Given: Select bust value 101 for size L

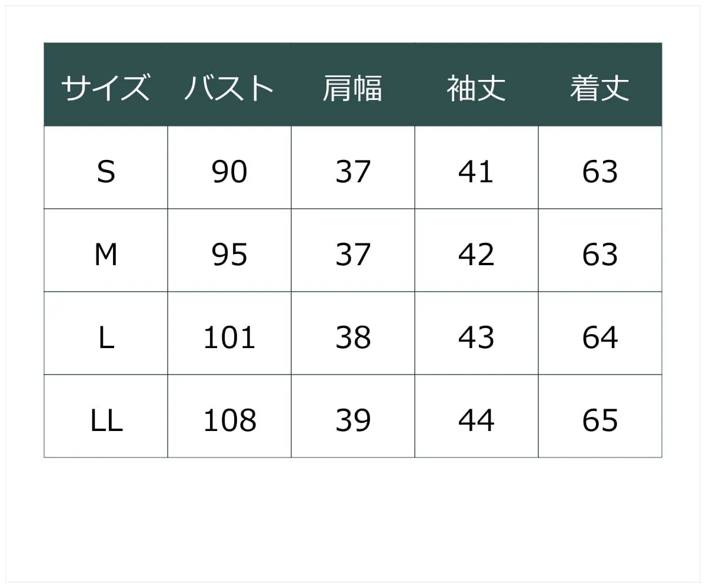Looking at the screenshot, I should pos(229,338).
